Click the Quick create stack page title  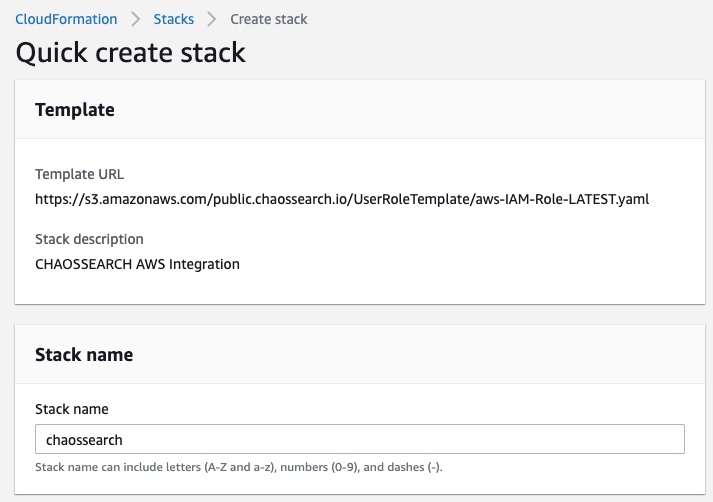pyautogui.click(x=131, y=52)
